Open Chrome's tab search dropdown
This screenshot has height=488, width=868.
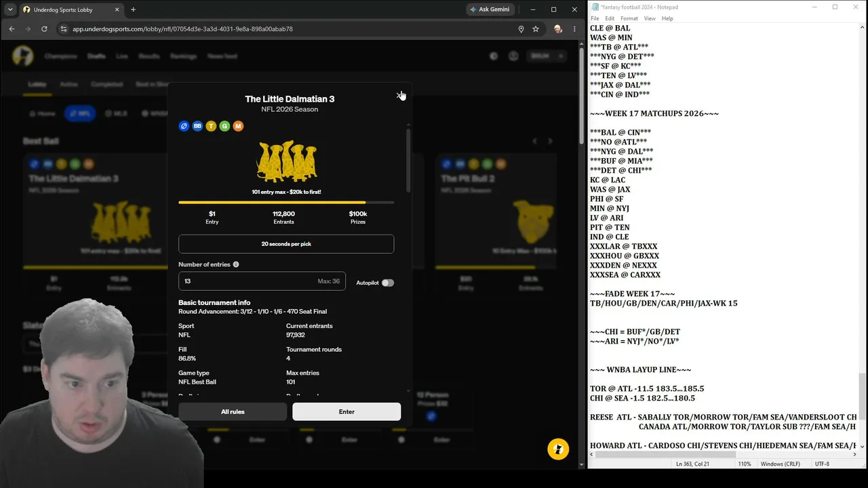click(10, 9)
